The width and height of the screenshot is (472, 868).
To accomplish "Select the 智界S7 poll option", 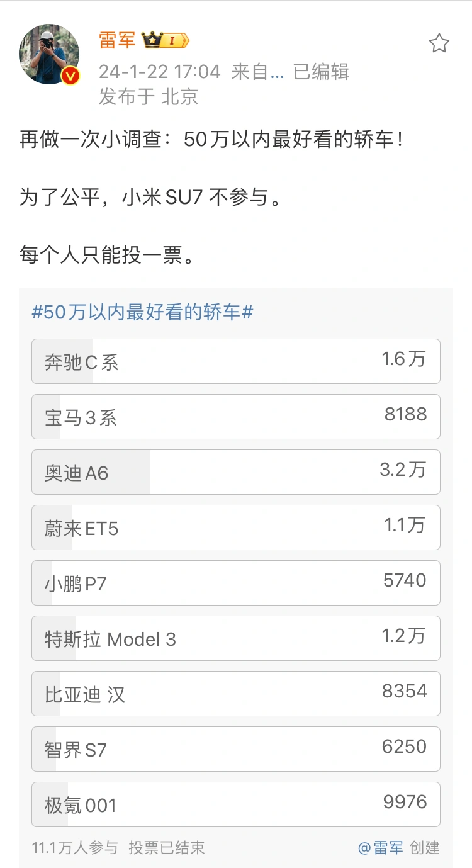I will pos(236,749).
